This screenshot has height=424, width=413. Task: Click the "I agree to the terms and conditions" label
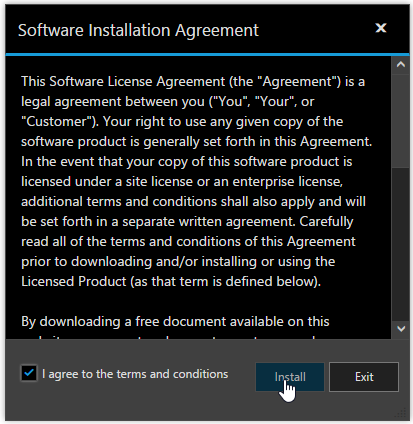click(135, 374)
